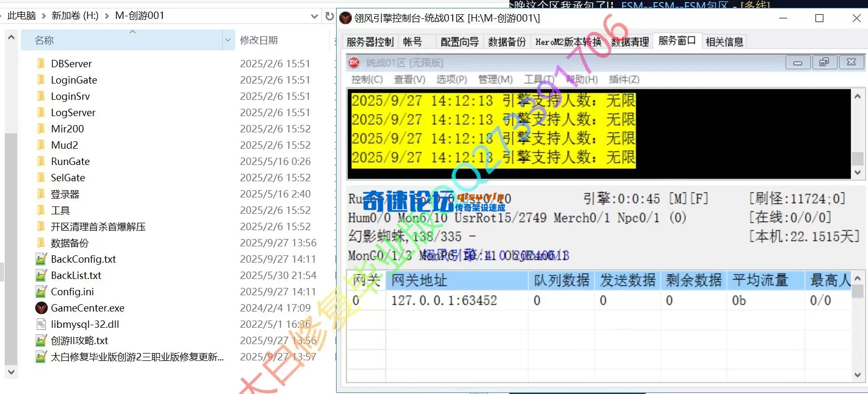Open the 插件(Z) menu
Screen dimensions: 868x394
click(624, 79)
